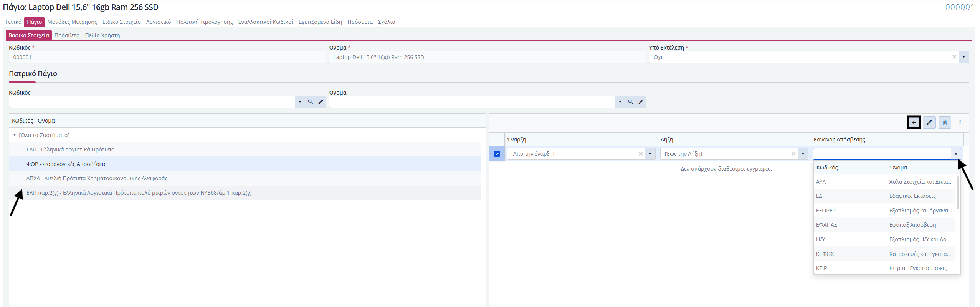Viewport: 980px width, 307px height.
Task: Click the Κωδικός - Όνομα tree header
Action: coord(245,121)
